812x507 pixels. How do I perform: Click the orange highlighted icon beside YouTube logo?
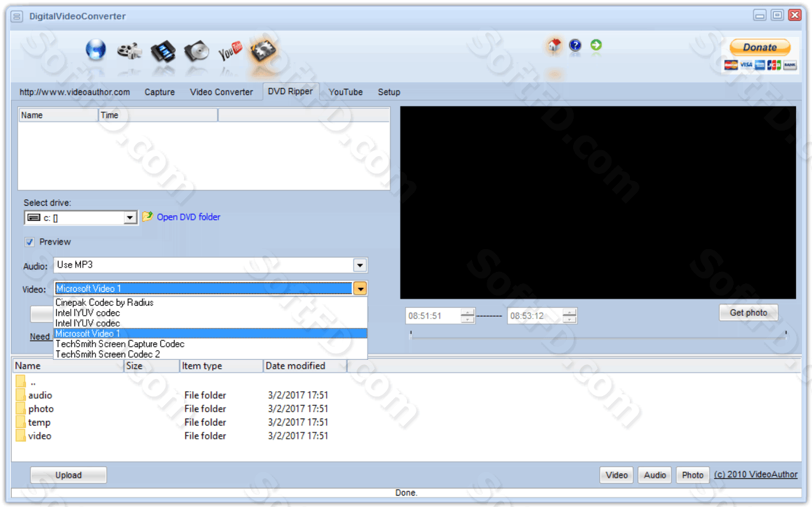click(264, 52)
